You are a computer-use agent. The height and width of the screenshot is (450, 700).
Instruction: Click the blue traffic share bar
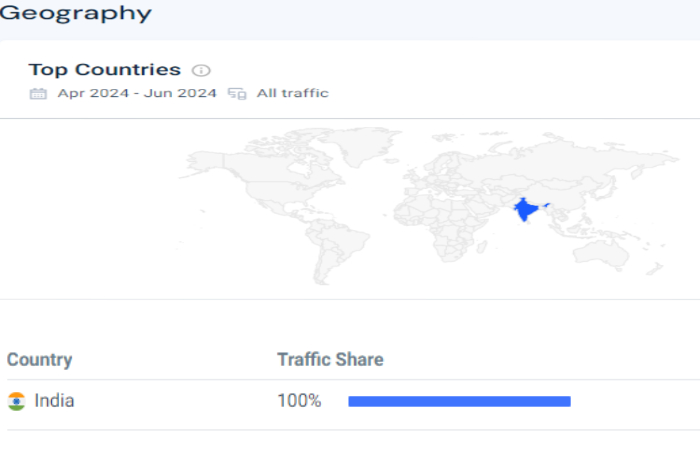[459, 401]
